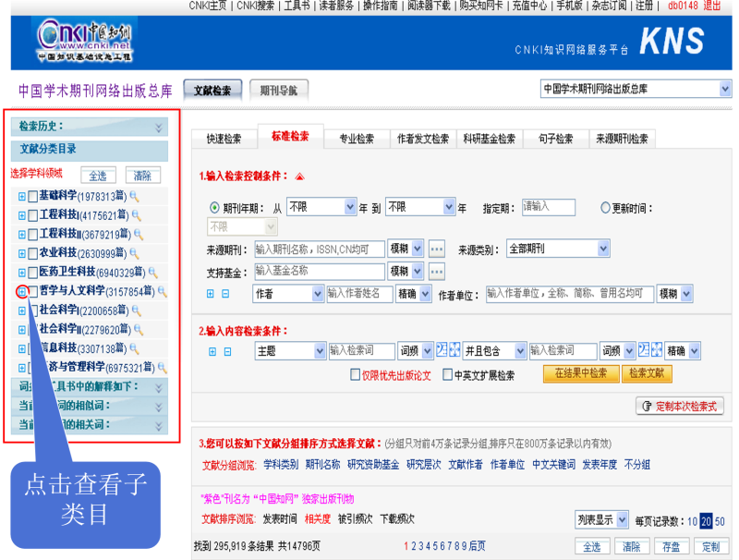Click the 学科类别 grouping link
This screenshot has height=560, width=739.
point(281,464)
